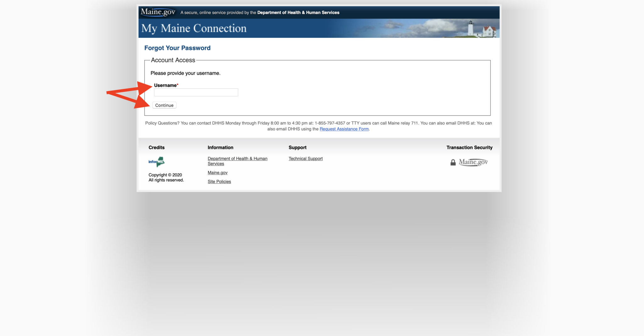Click the InforME logo under Credits
The width and height of the screenshot is (644, 336).
point(157,162)
